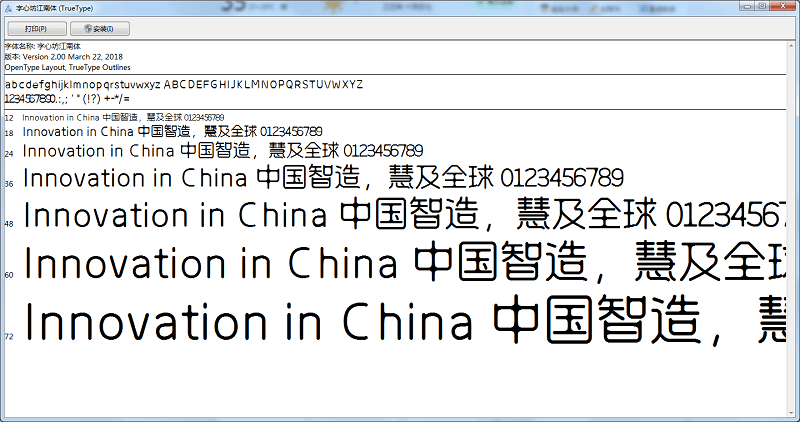Click the size label 72 at left margin
The width and height of the screenshot is (800, 422).
tap(8, 337)
